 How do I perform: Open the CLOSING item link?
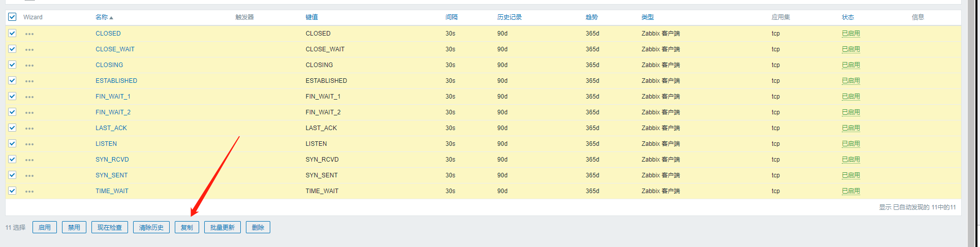tap(109, 65)
